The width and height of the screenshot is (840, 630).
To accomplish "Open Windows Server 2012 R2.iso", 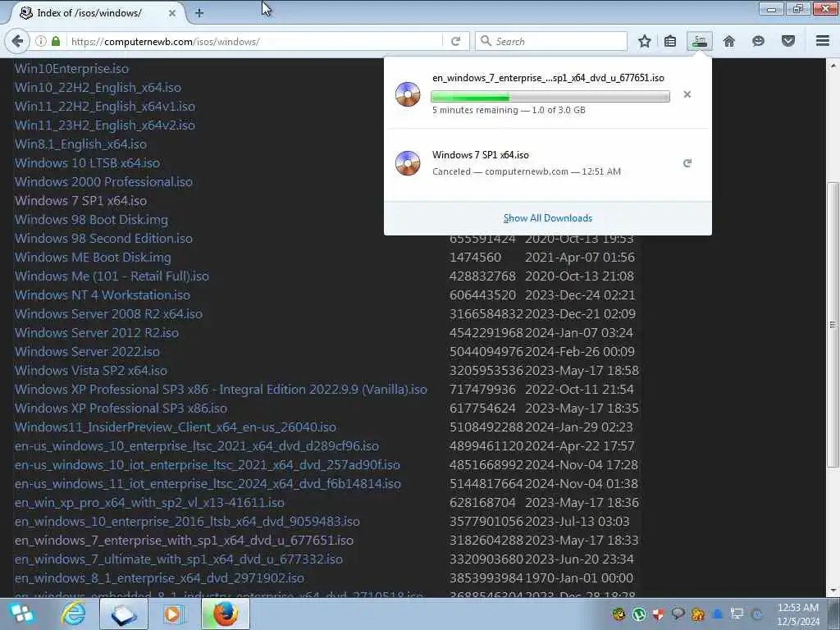I will click(97, 333).
